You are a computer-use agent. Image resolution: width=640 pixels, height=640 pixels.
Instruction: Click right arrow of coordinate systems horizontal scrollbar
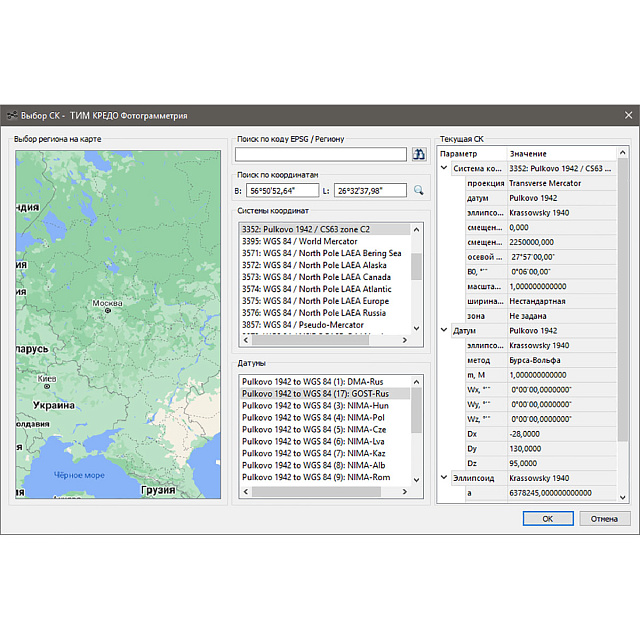pos(404,340)
